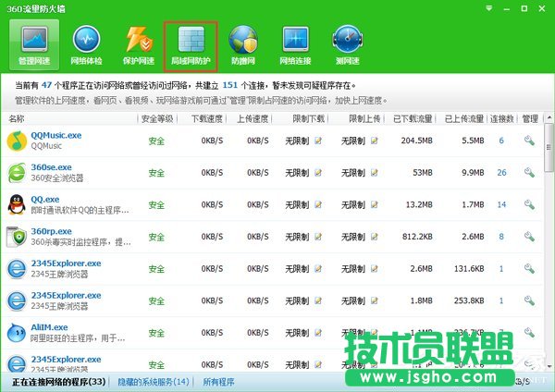Click the 360se.exe browser icon
The height and width of the screenshot is (392, 555).
click(17, 173)
